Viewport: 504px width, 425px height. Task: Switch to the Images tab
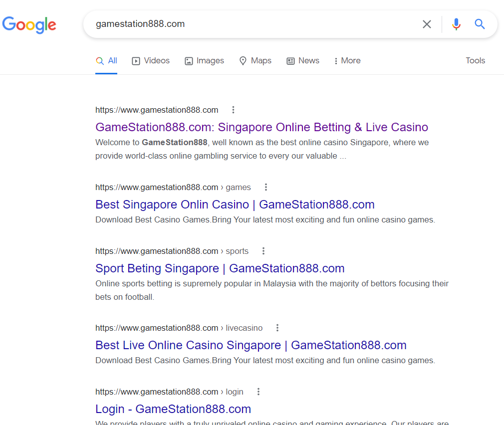[204, 60]
